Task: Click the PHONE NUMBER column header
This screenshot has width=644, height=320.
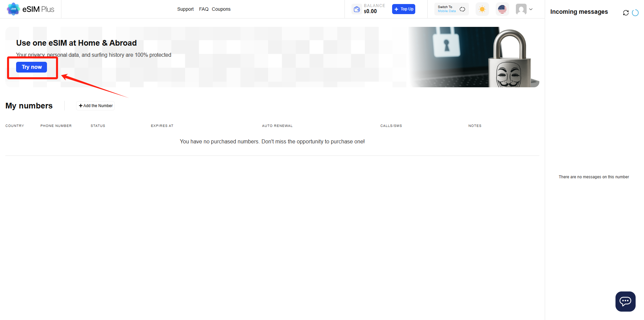Action: pyautogui.click(x=56, y=126)
